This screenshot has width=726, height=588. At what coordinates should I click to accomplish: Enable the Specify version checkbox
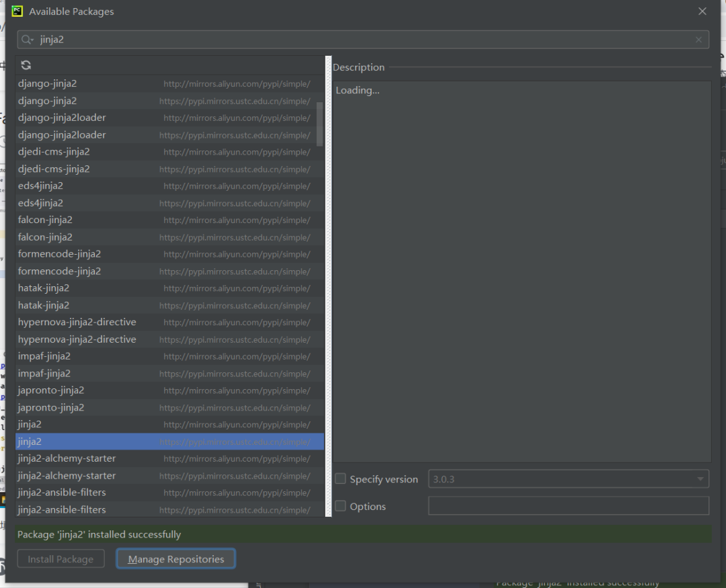340,478
